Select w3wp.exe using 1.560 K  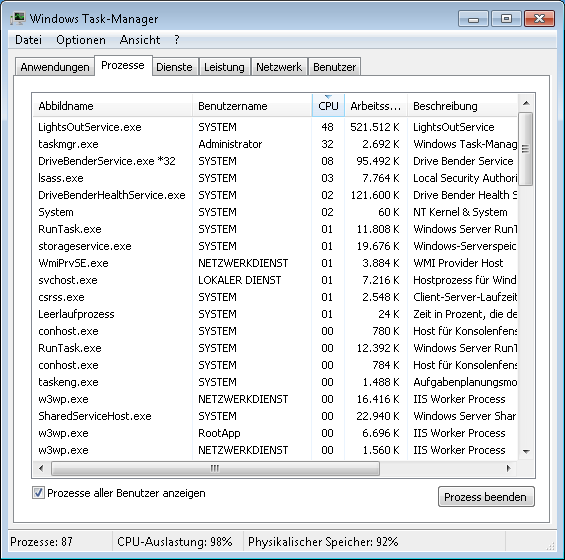point(275,450)
